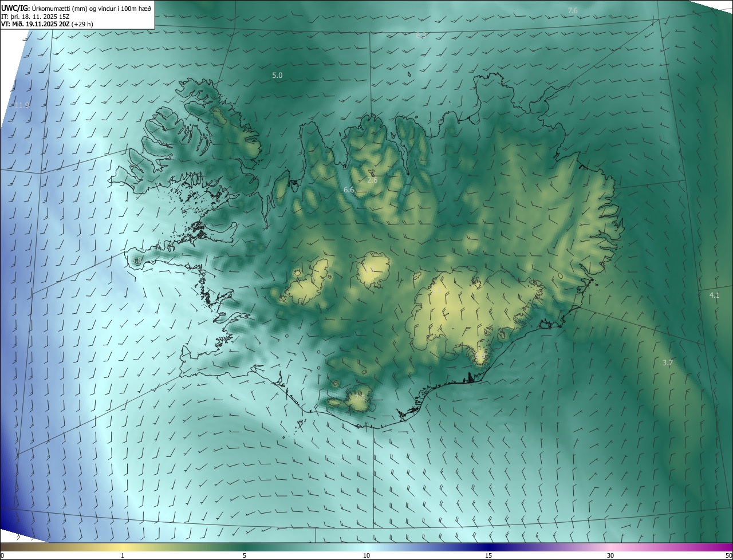
Task: Click the title text 'Úrkomumætti (mm) og vindur í 100m hæð'
Action: pos(92,8)
